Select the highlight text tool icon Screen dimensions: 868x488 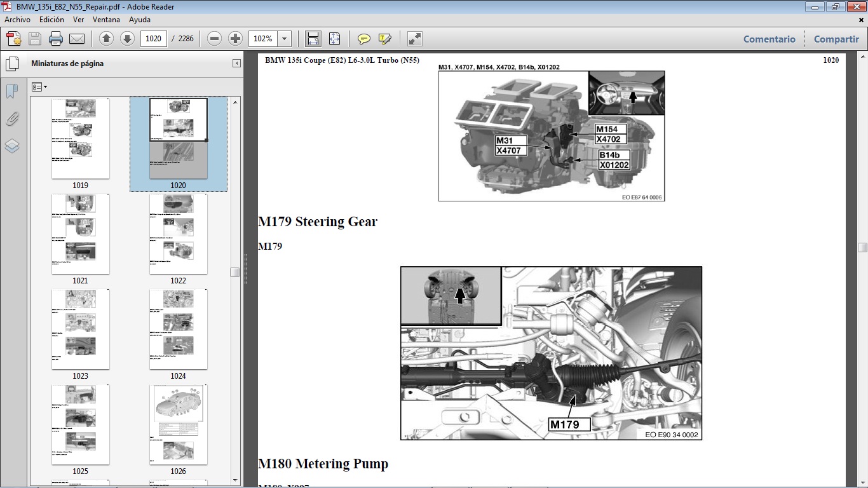coord(384,39)
